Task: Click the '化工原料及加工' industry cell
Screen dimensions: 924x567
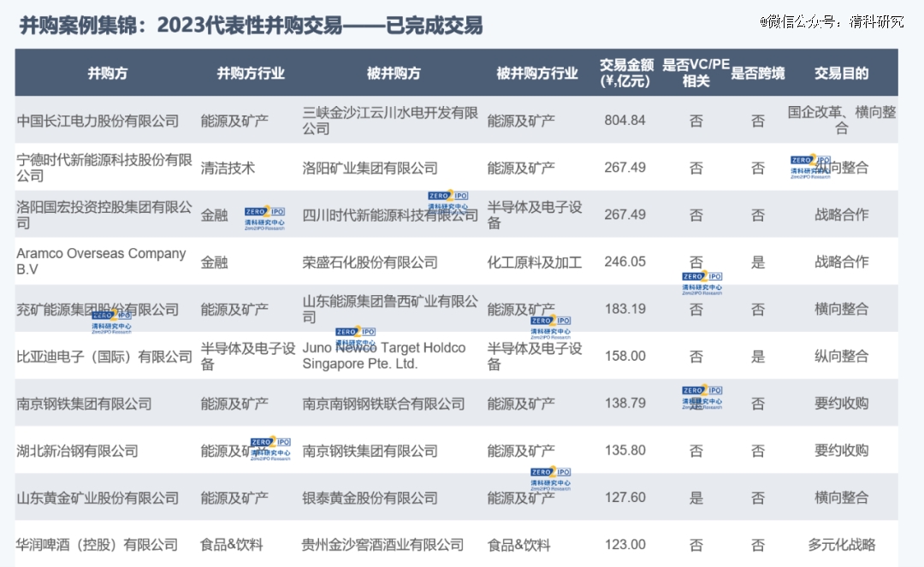Action: [535, 262]
